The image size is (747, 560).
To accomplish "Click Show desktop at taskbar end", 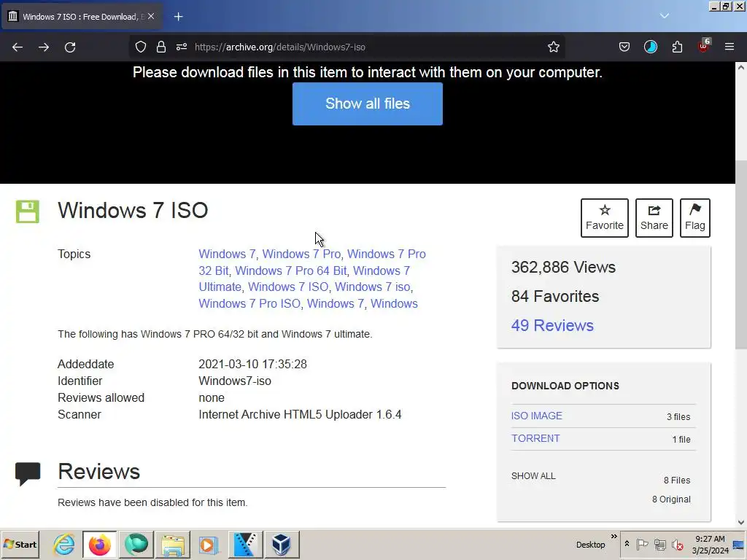I will (739, 544).
